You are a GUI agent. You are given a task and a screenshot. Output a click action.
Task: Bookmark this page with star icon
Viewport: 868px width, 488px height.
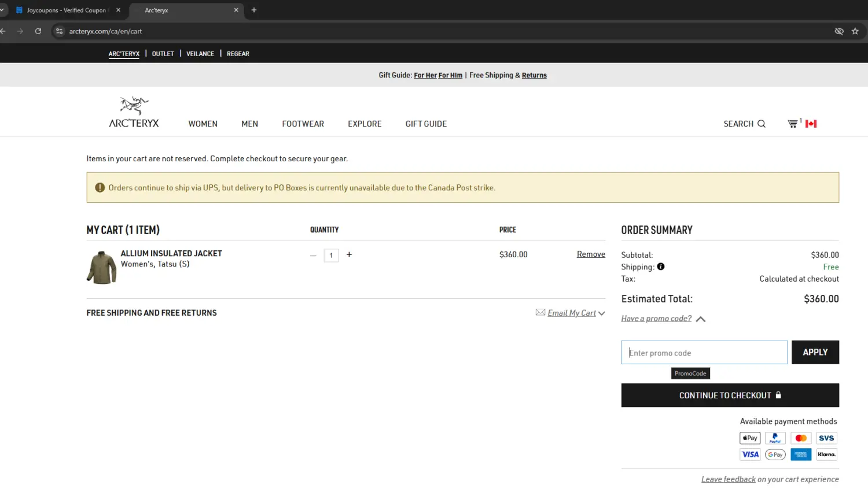(x=855, y=31)
